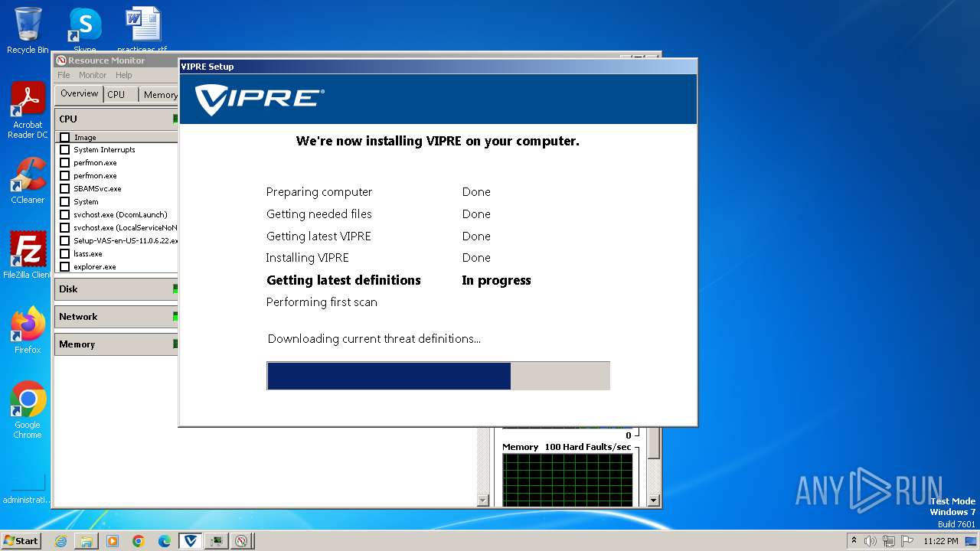Click the Resource Monitor title bar icon
Screen dimensions: 980x551
(61, 60)
